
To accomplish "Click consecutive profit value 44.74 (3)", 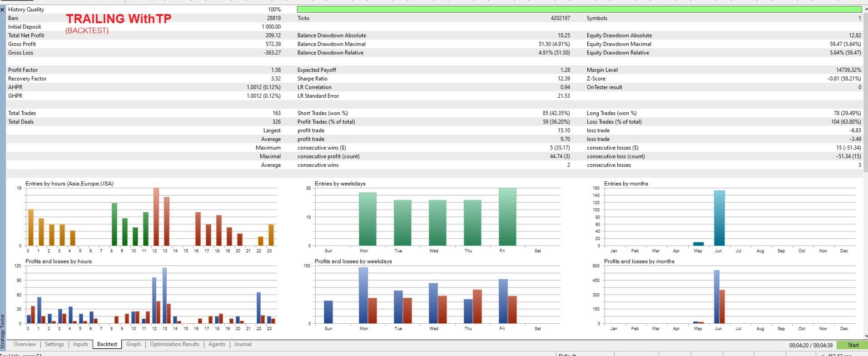I will (x=560, y=156).
